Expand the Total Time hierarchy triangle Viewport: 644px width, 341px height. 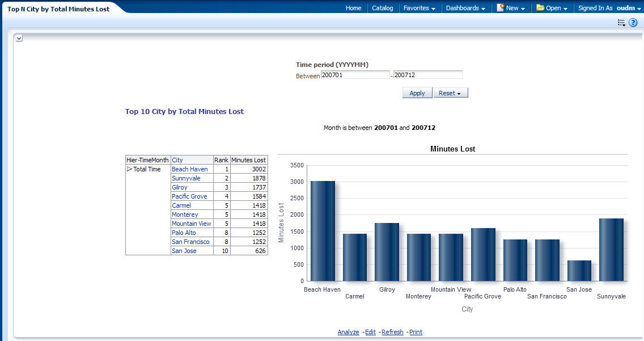pos(129,169)
